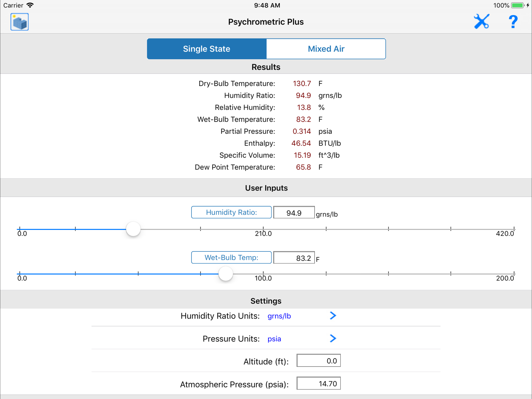Click humidity slider track at 210.0 mark

point(263,229)
